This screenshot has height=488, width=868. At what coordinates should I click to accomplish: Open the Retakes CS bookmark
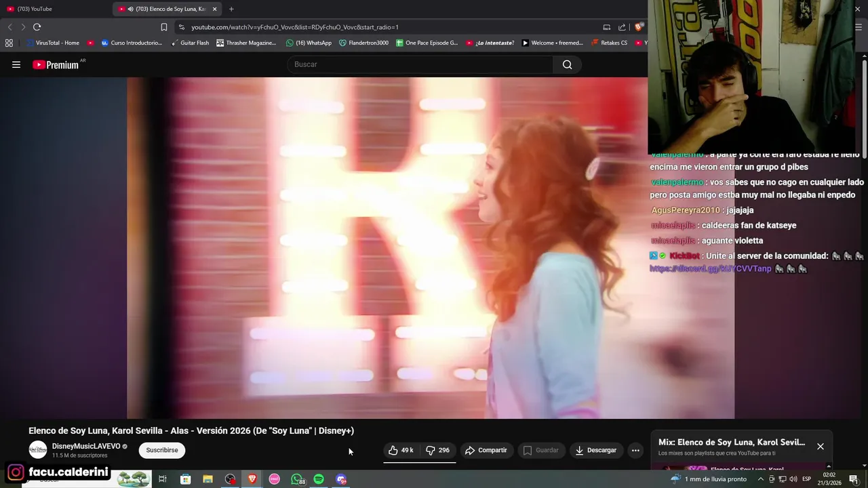click(610, 43)
